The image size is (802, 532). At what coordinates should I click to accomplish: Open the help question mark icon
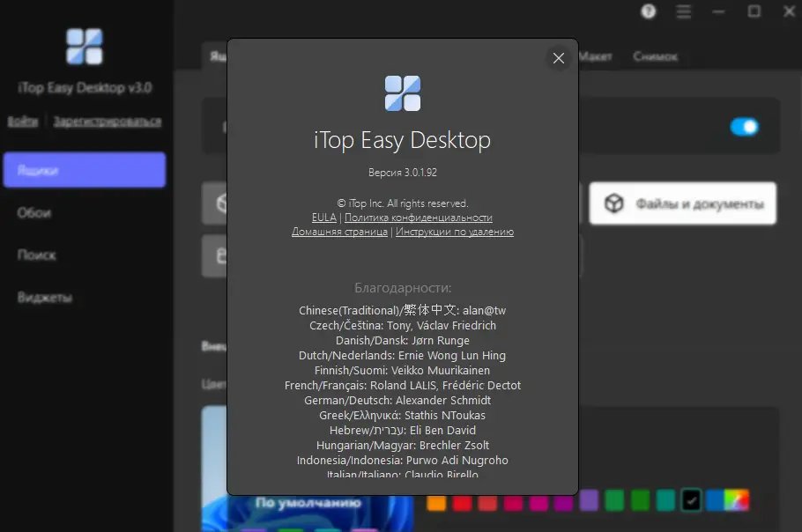[x=649, y=11]
